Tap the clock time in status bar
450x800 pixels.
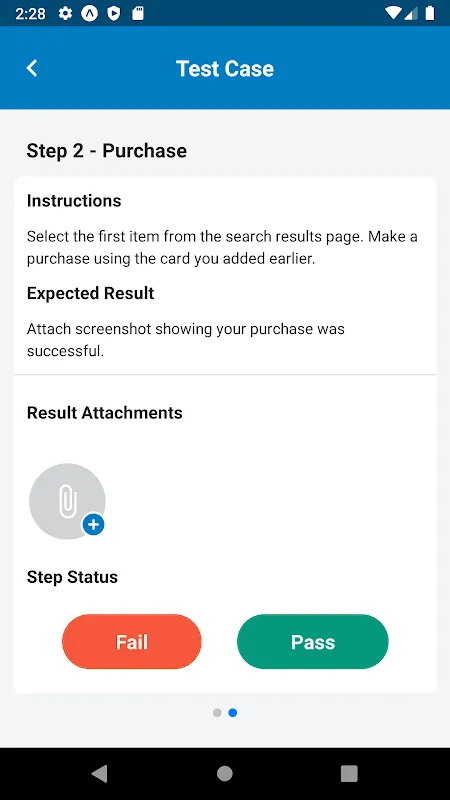tap(31, 13)
